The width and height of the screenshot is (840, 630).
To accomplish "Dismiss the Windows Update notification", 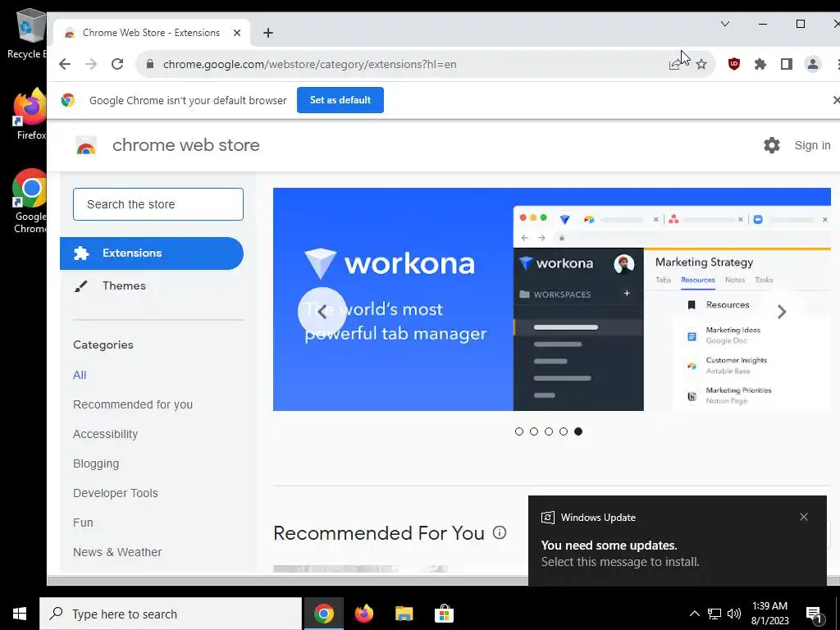I will (804, 517).
